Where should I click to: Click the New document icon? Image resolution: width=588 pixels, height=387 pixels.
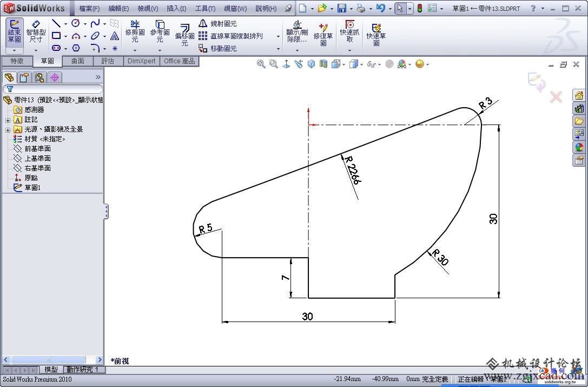tap(302, 8)
